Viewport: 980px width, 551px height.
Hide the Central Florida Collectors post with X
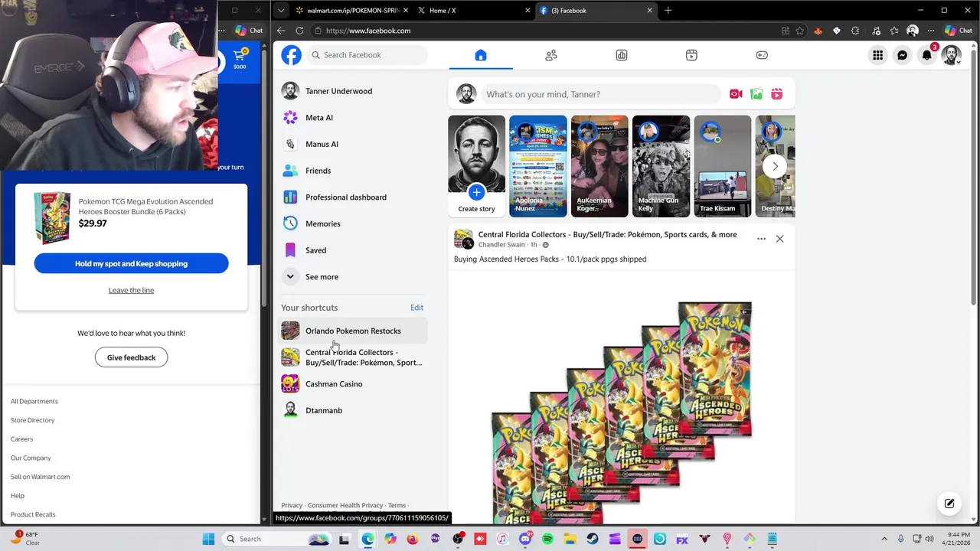coord(779,239)
